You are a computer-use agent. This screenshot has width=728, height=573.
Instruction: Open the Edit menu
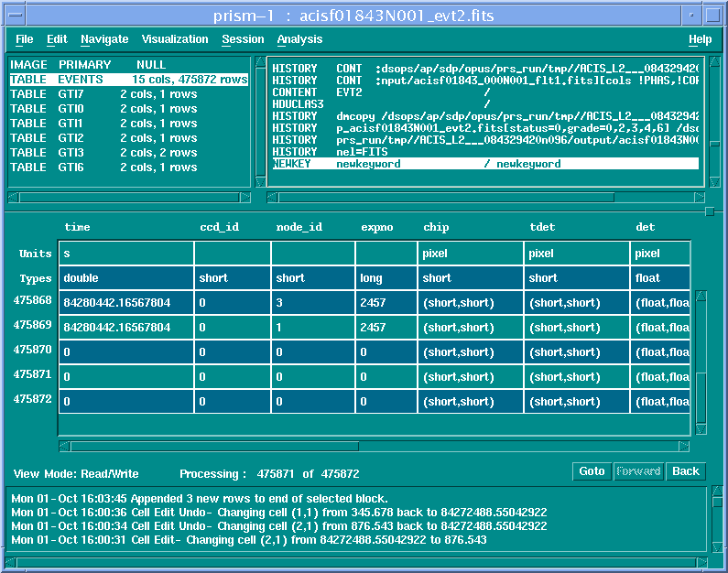coord(57,39)
